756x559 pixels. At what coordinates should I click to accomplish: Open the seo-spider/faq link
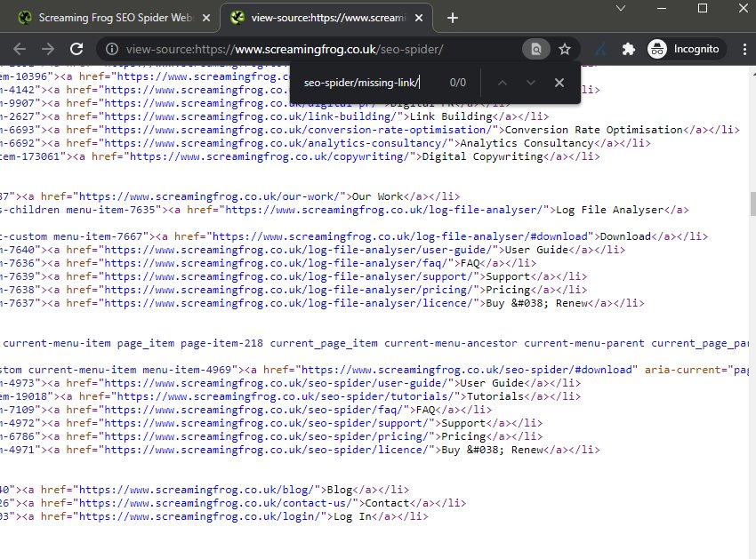(254, 410)
